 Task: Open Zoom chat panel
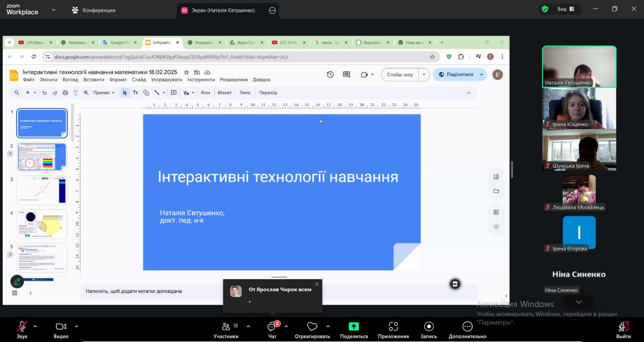pyautogui.click(x=272, y=330)
